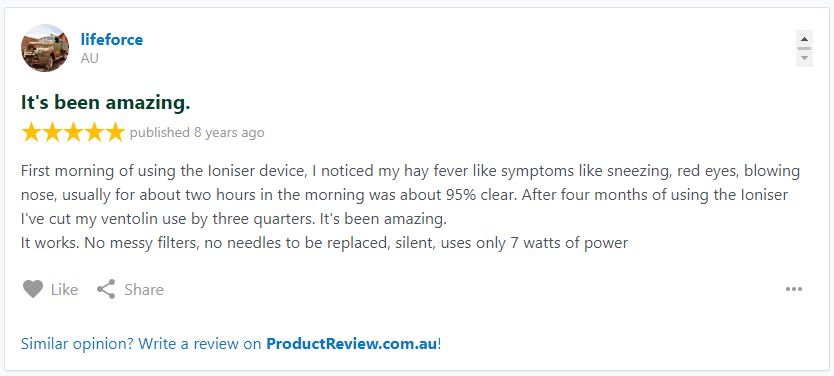Click the heart Like icon
Image resolution: width=834 pixels, height=376 pixels.
[32, 289]
